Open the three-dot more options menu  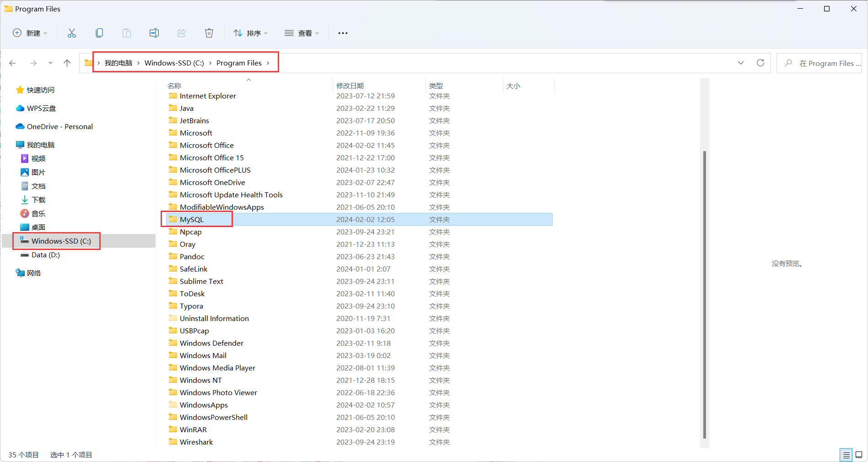click(x=343, y=33)
